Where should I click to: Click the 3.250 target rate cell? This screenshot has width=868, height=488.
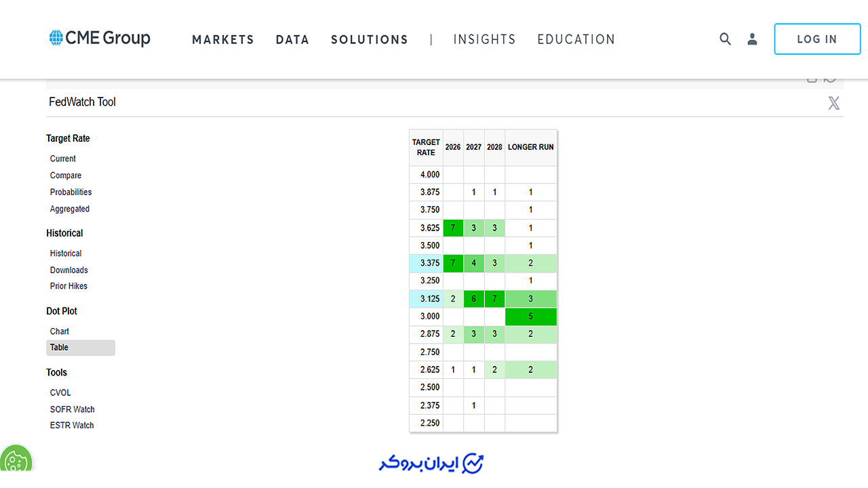[427, 281]
